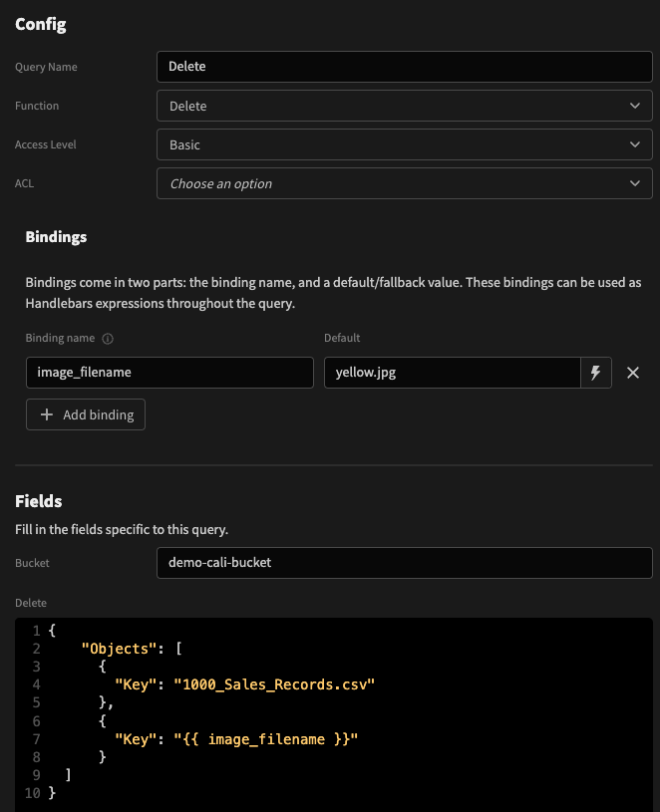660x812 pixels.
Task: Click the {{ image_filename }} handlebars expression in code
Action: click(x=266, y=738)
